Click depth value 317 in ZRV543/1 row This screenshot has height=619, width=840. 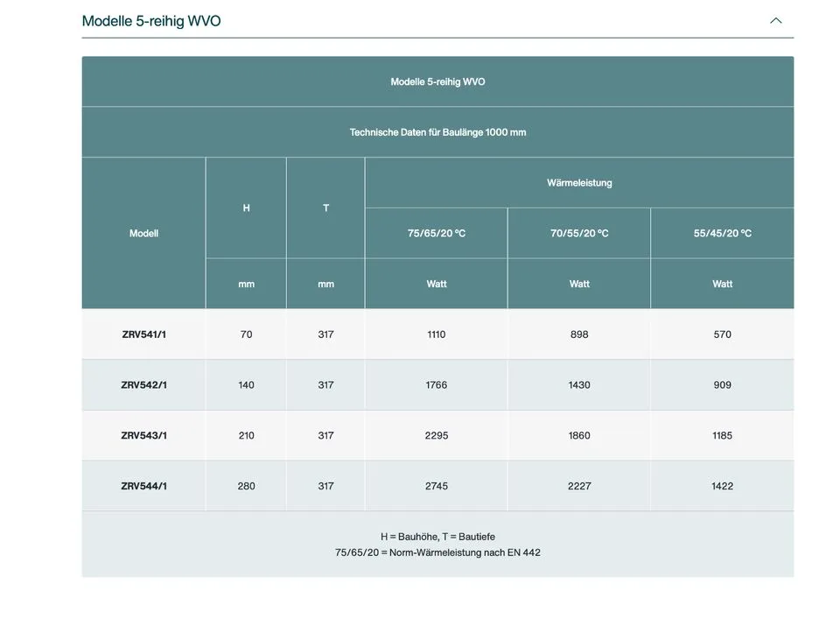coord(325,435)
